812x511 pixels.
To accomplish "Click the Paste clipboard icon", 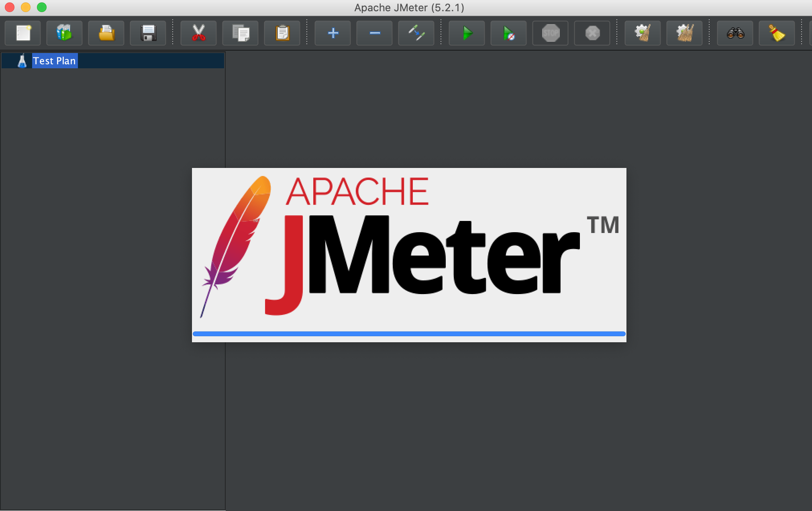I will (282, 33).
